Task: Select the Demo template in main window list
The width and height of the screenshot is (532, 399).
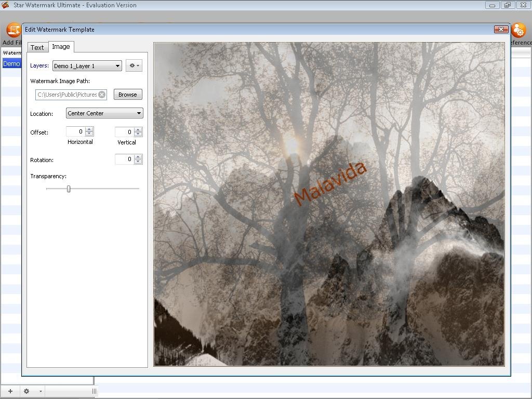Action: (x=11, y=64)
